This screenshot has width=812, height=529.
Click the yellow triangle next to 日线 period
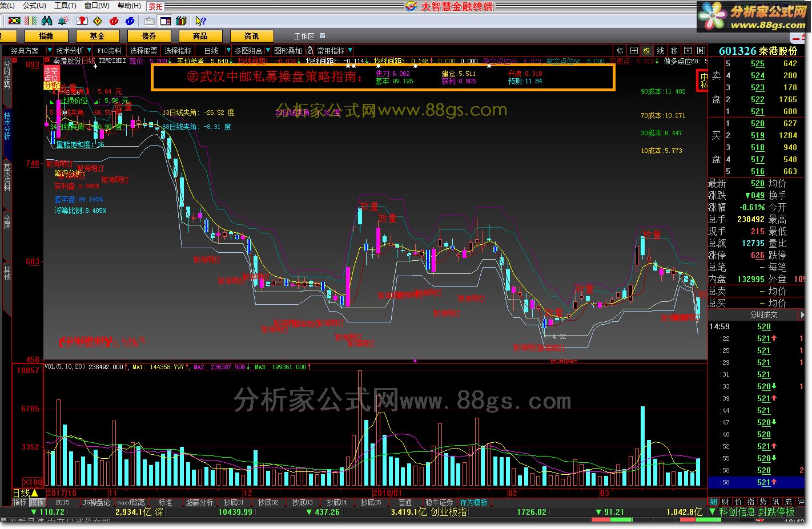click(x=35, y=493)
